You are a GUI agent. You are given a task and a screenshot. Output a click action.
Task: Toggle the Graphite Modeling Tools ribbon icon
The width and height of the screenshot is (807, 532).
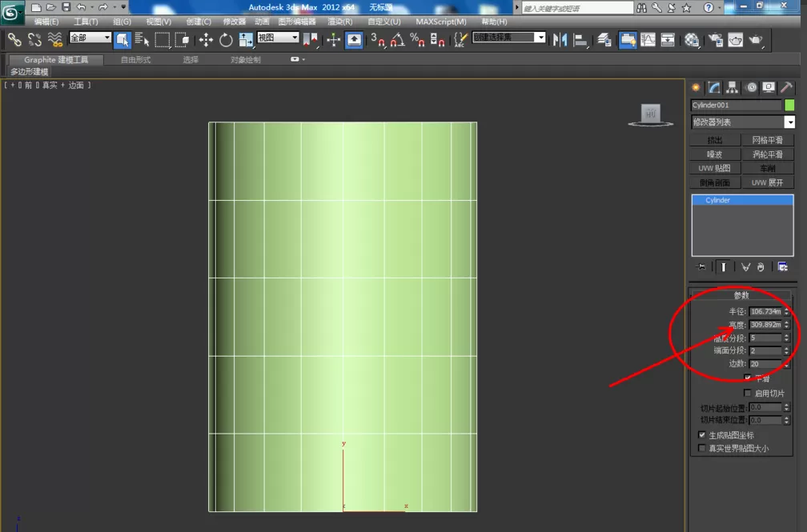[x=628, y=40]
